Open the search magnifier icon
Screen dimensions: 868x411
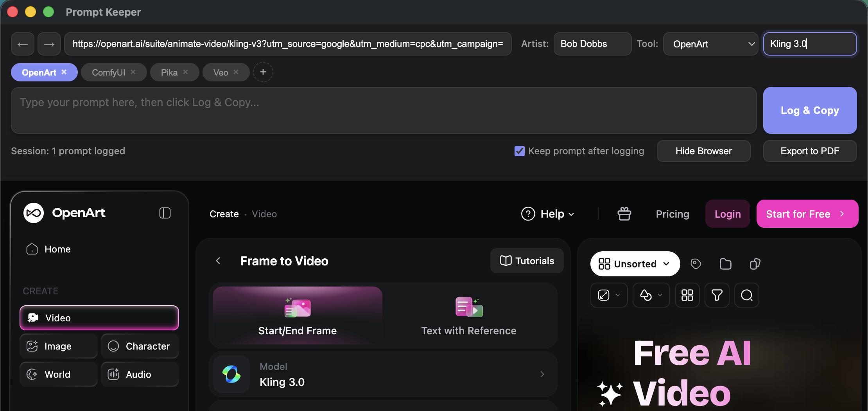746,295
